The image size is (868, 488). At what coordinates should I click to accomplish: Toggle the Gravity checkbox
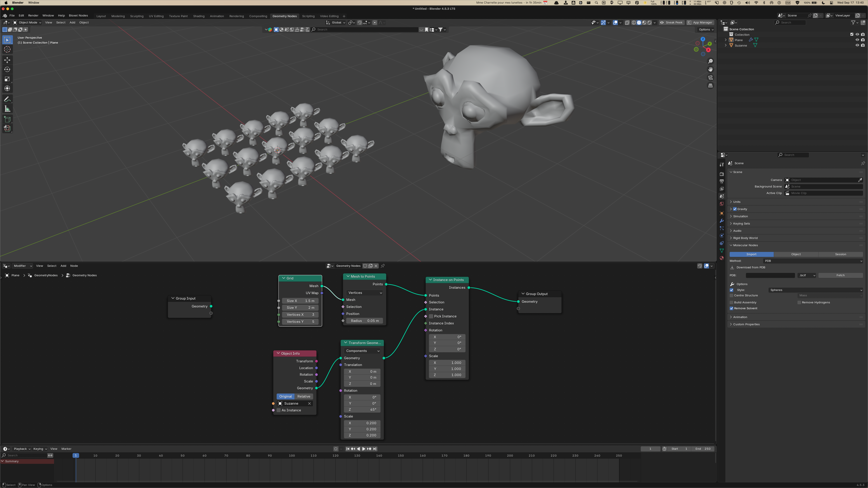(x=735, y=209)
